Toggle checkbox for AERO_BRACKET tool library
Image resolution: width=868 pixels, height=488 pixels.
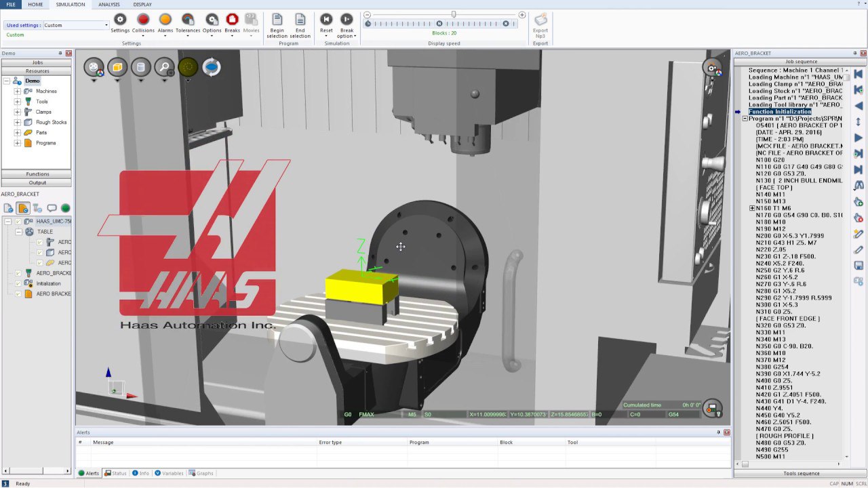[x=18, y=273]
